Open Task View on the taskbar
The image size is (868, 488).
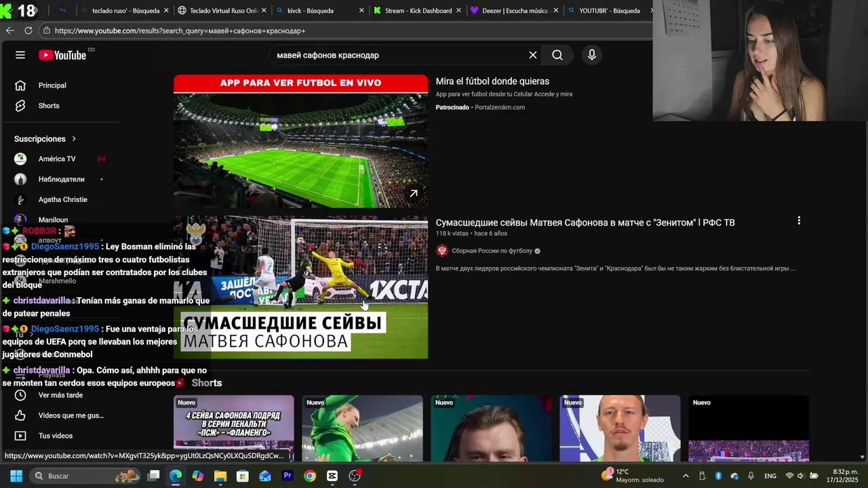154,476
